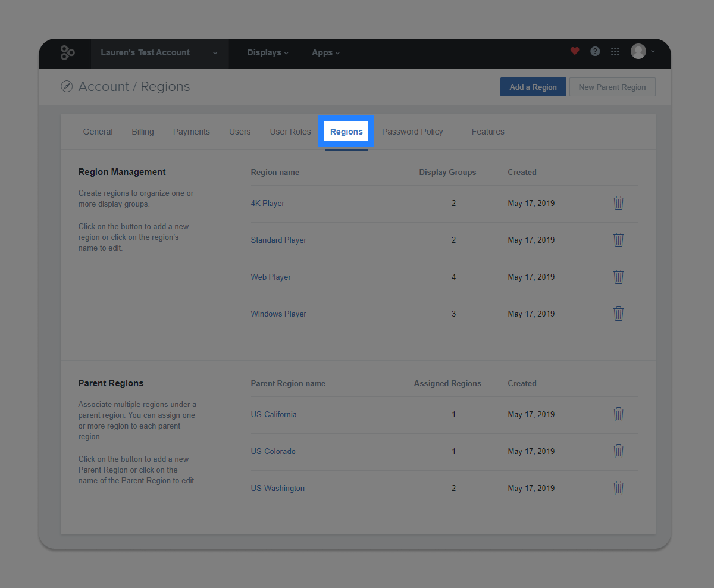
Task: Open the apps grid icon
Action: coord(615,52)
